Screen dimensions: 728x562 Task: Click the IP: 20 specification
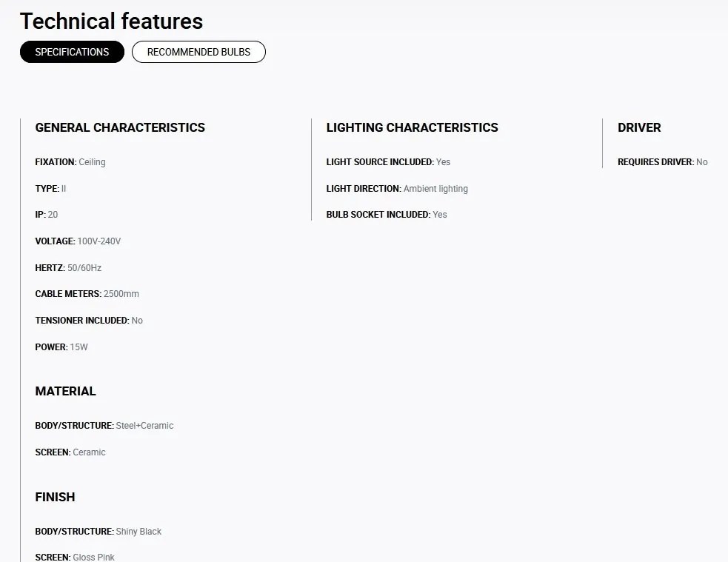pyautogui.click(x=47, y=215)
